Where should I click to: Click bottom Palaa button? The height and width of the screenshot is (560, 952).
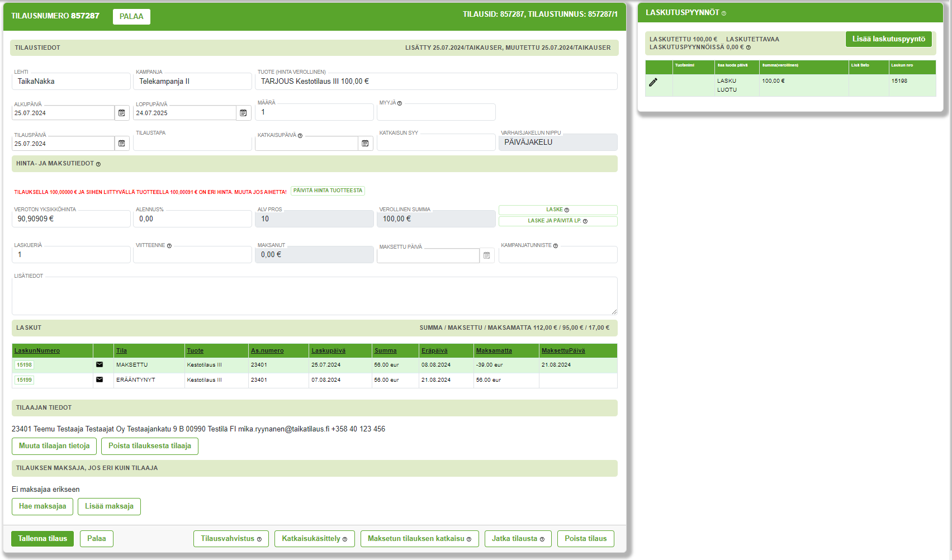[97, 539]
